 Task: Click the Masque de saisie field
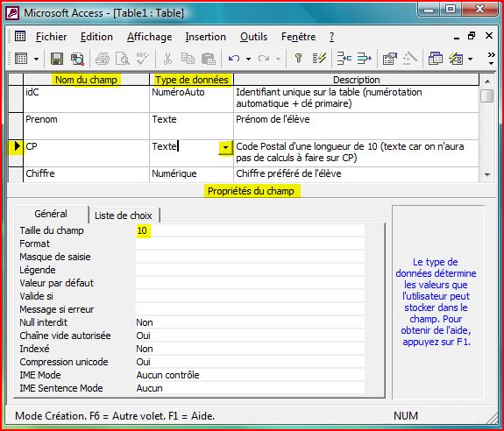pyautogui.click(x=250, y=257)
